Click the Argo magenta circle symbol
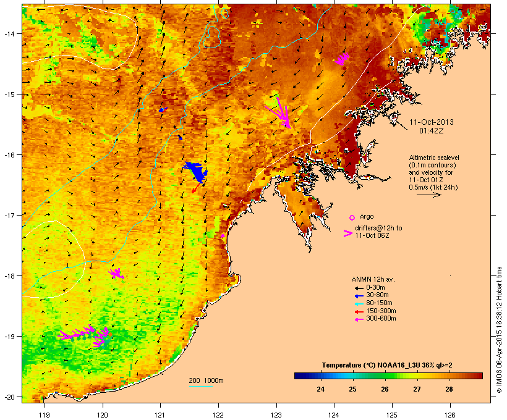Screen dimensions: 507x420 click(352, 217)
